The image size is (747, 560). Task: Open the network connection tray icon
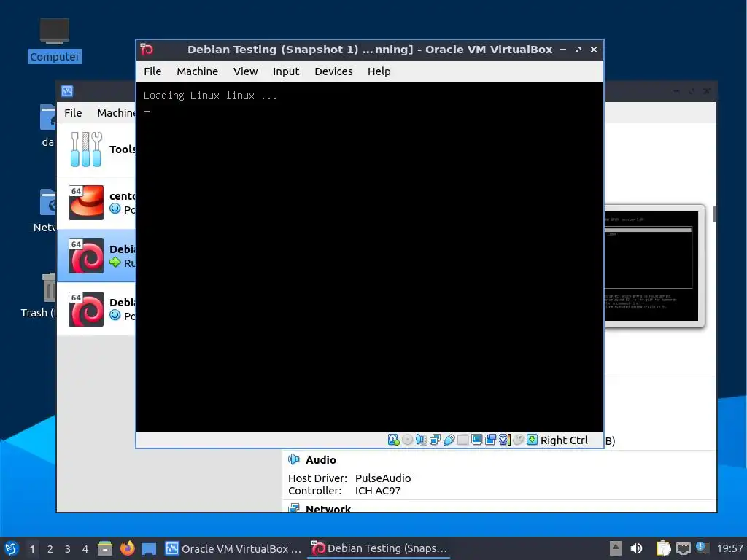[x=683, y=548]
